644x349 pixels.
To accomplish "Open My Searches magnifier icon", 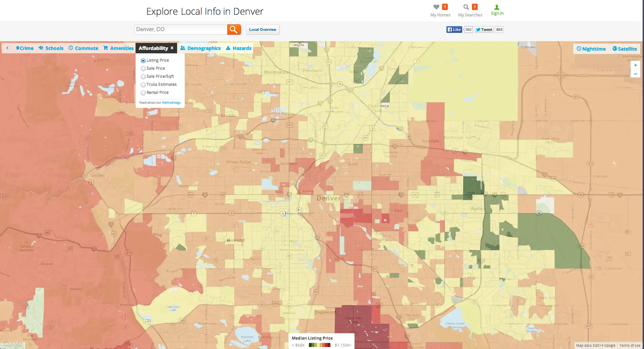I will tap(466, 7).
